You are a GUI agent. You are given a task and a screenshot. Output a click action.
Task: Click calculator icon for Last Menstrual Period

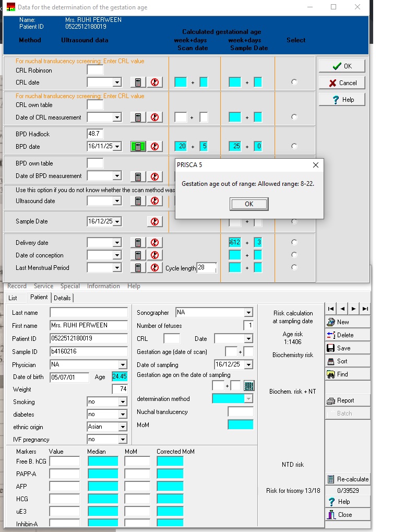point(137,268)
